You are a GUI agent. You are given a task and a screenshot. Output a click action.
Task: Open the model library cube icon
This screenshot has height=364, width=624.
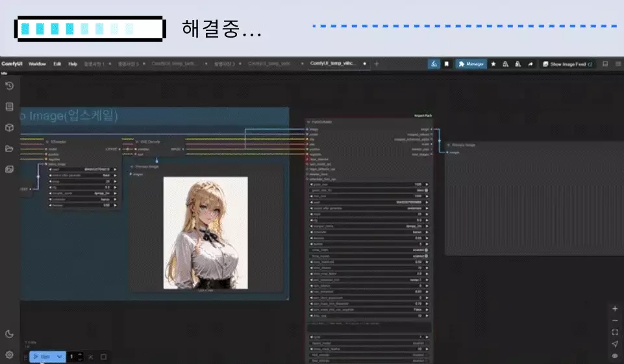click(x=10, y=128)
